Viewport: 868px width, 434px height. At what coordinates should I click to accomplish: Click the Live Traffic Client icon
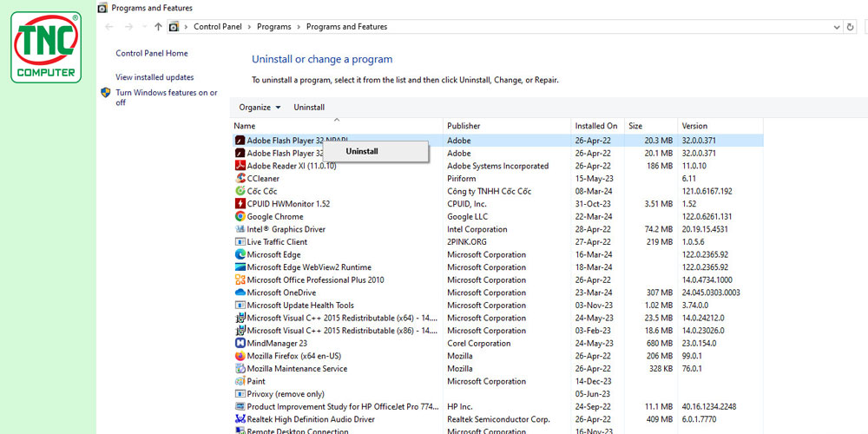(x=240, y=242)
